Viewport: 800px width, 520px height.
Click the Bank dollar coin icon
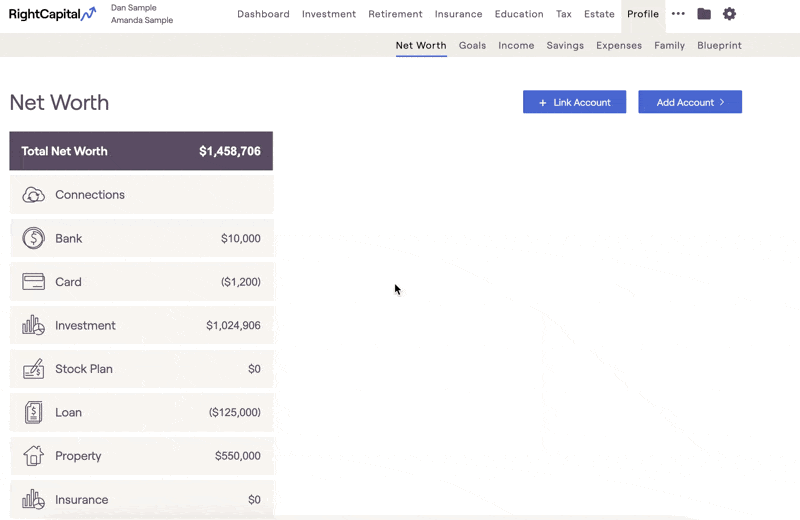click(33, 238)
